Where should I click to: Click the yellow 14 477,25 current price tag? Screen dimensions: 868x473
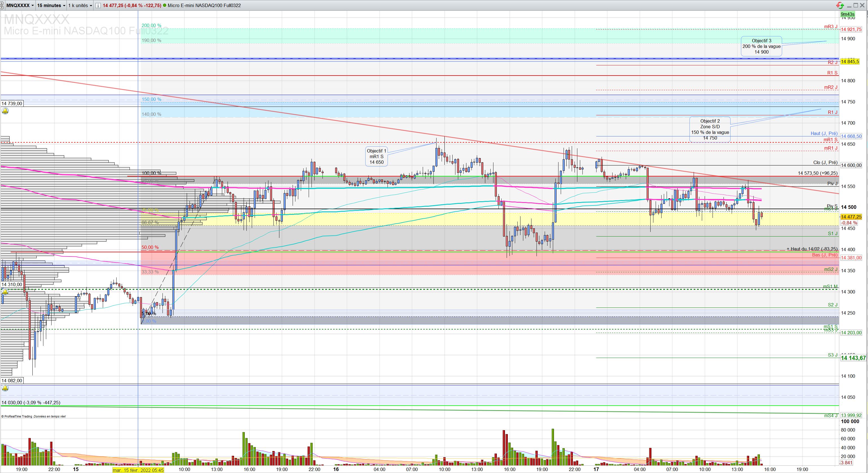851,217
